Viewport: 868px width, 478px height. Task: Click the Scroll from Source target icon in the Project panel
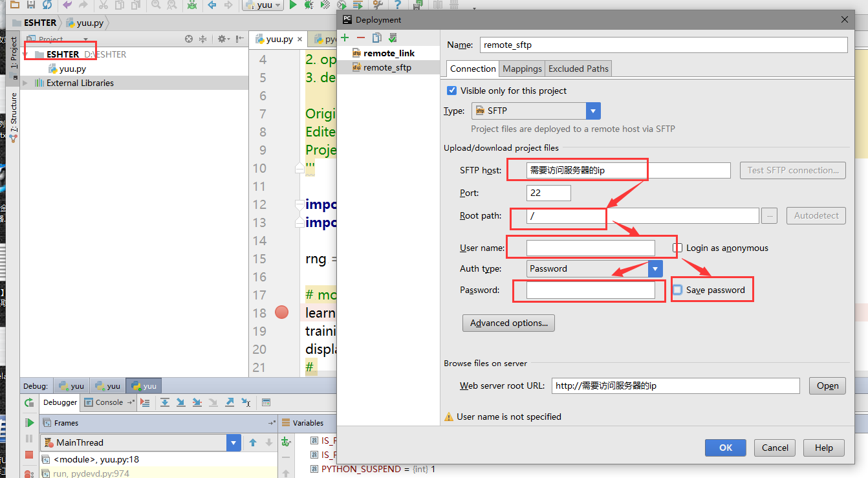(189, 39)
